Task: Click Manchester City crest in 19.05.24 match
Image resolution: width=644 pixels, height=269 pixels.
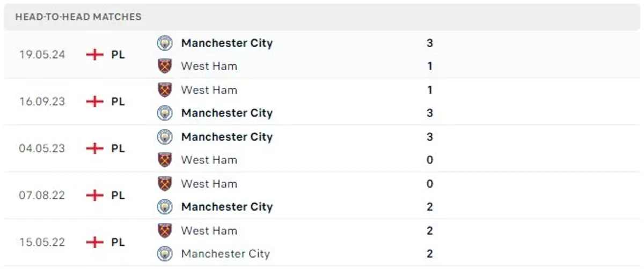Action: (x=165, y=43)
